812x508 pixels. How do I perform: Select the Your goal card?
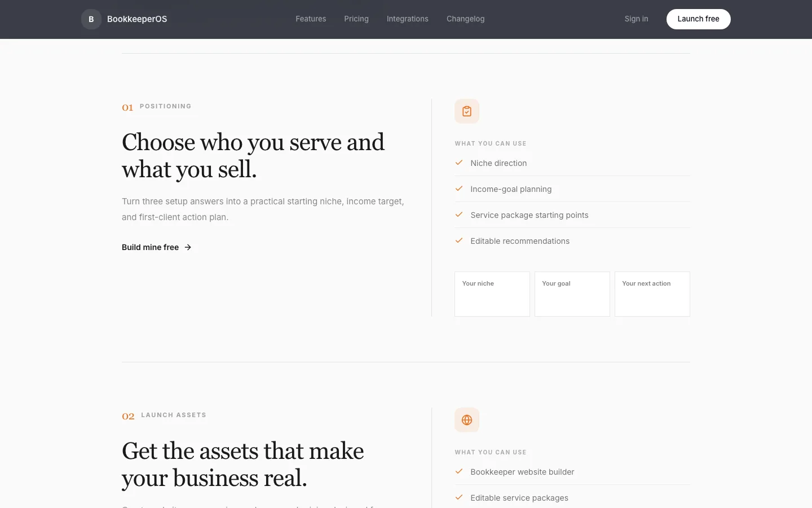click(572, 294)
